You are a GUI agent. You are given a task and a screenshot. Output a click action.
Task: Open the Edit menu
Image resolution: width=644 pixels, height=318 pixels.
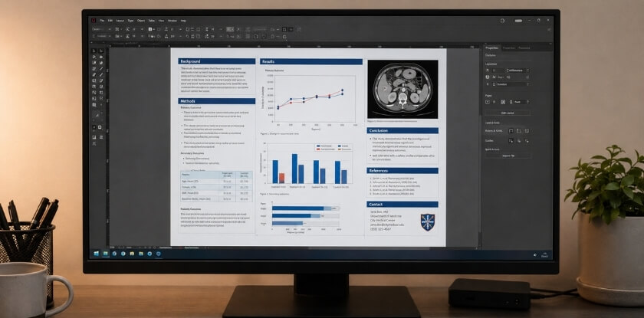tap(110, 21)
